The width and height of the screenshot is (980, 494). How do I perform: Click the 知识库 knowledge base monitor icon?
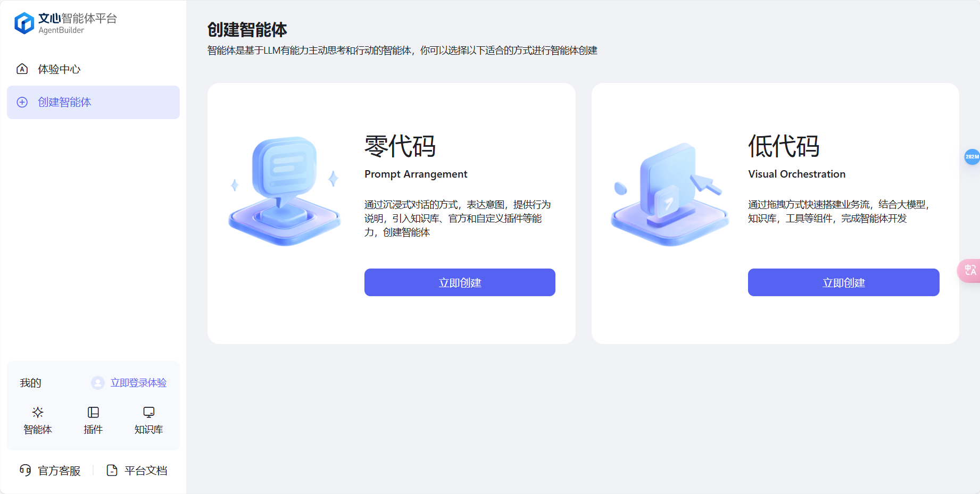click(x=148, y=412)
